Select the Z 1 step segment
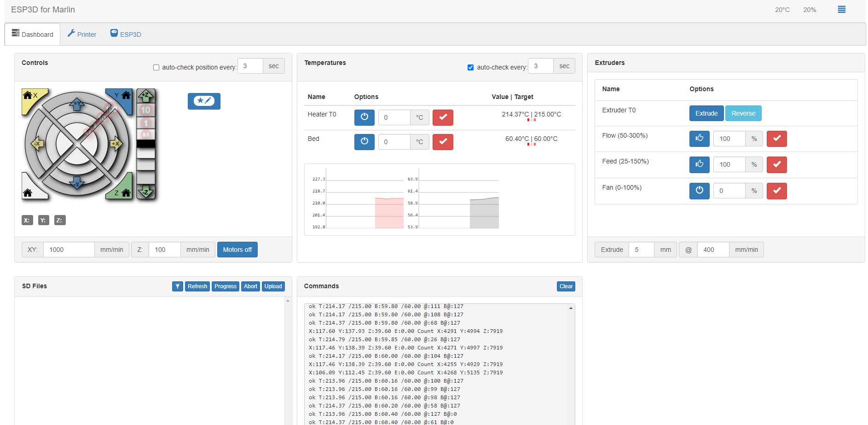The width and height of the screenshot is (868, 425). [x=146, y=123]
